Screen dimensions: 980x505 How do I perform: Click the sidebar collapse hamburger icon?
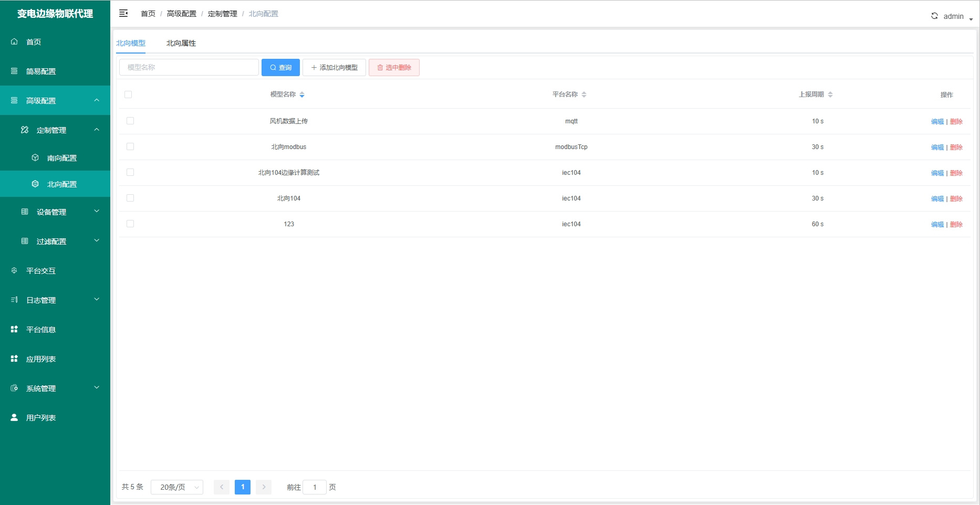click(123, 14)
